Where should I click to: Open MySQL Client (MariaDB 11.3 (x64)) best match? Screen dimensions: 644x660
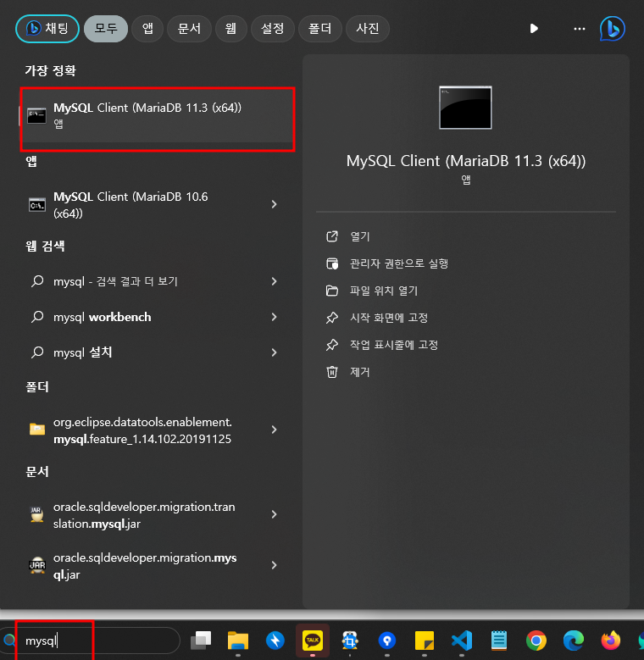coord(157,115)
